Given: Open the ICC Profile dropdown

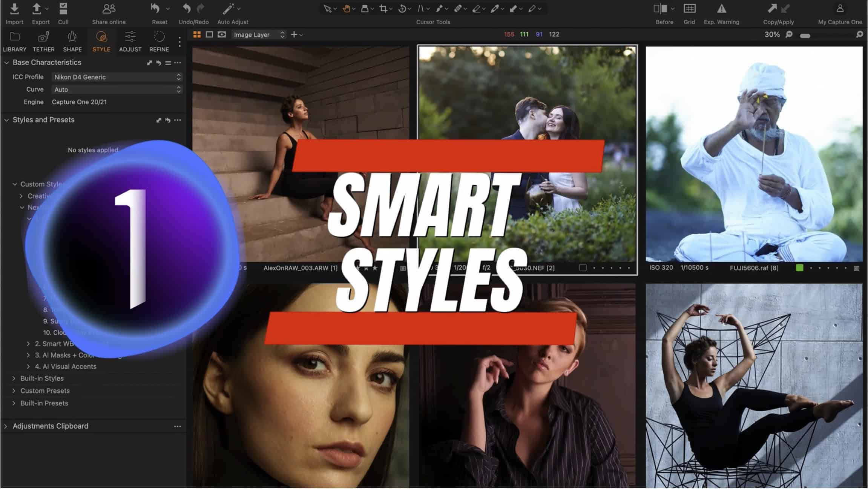Looking at the screenshot, I should (117, 77).
